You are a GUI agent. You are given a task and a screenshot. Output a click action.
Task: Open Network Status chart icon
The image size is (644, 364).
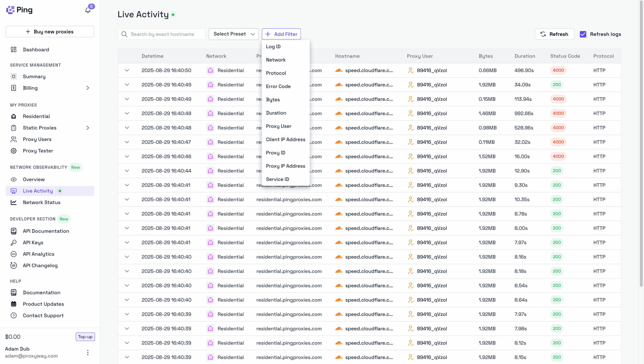[x=14, y=202]
